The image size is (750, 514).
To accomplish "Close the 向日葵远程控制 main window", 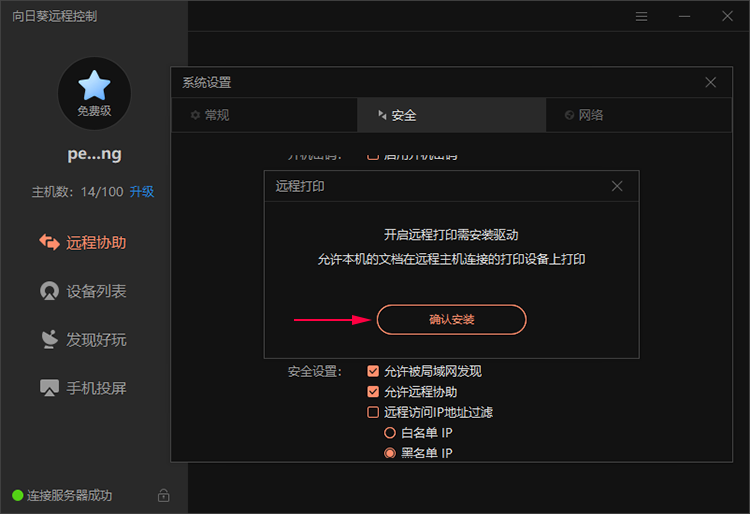I will click(x=727, y=16).
